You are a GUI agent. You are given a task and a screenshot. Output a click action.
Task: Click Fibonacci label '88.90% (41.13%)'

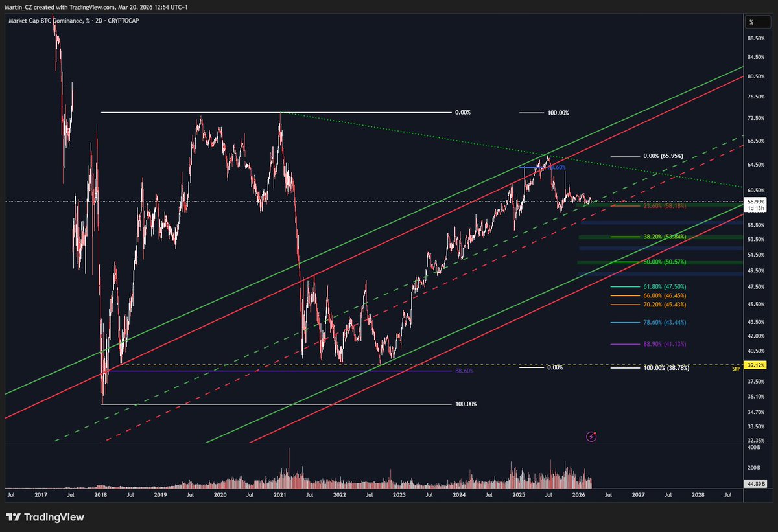664,344
